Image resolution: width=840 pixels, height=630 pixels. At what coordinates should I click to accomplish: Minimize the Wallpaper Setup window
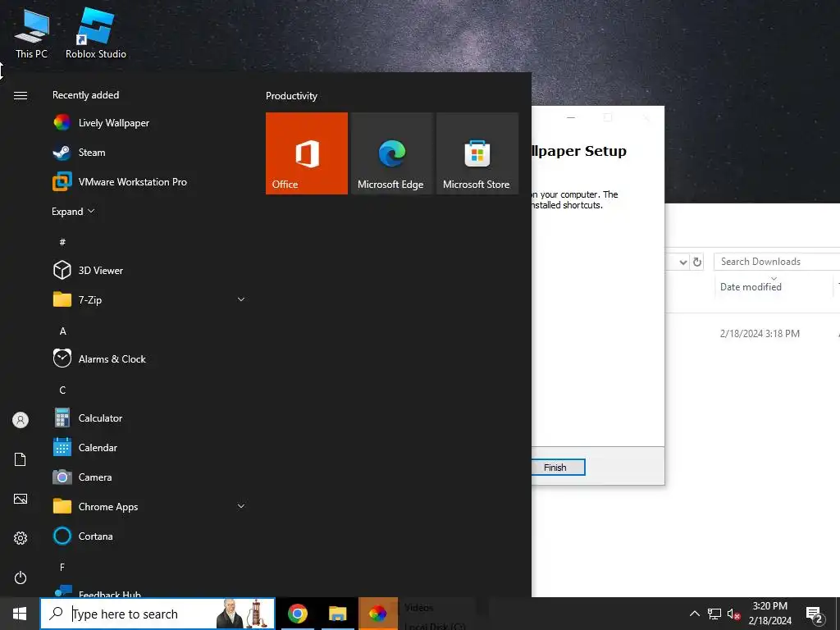pos(571,117)
